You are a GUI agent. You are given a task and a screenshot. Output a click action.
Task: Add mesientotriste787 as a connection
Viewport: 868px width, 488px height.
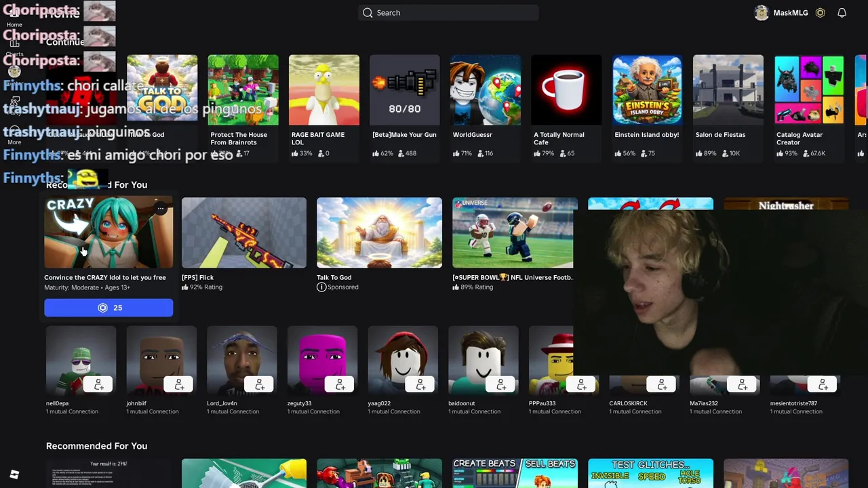pyautogui.click(x=823, y=384)
